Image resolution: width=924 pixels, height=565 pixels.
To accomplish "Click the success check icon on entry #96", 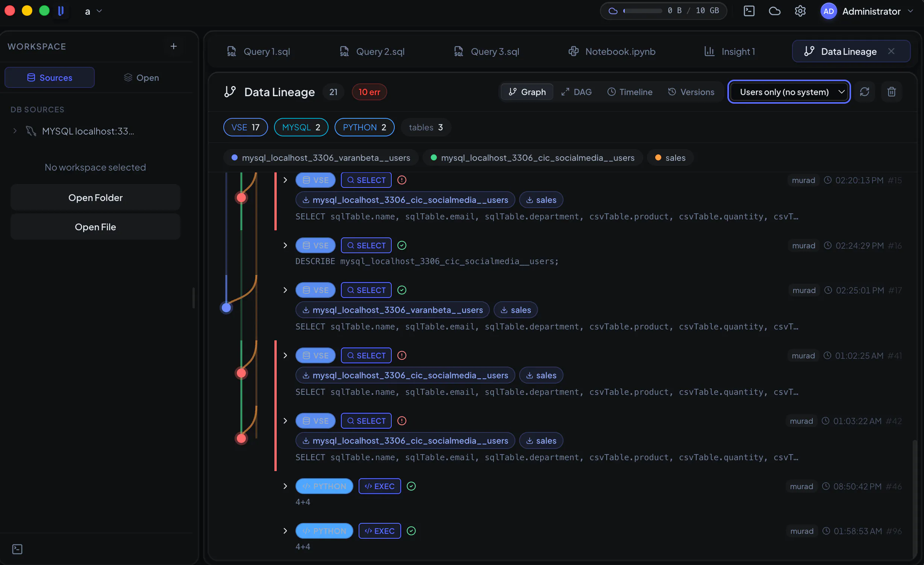I will [x=411, y=531].
